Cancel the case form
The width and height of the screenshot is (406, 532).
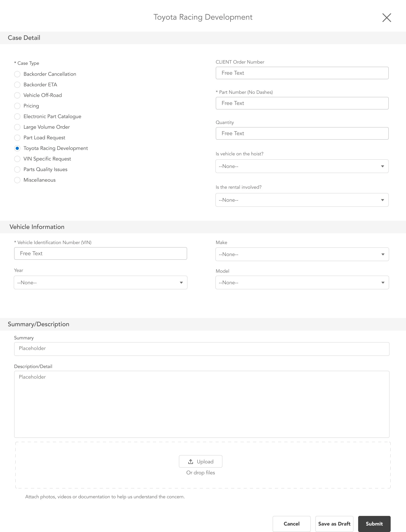click(291, 524)
